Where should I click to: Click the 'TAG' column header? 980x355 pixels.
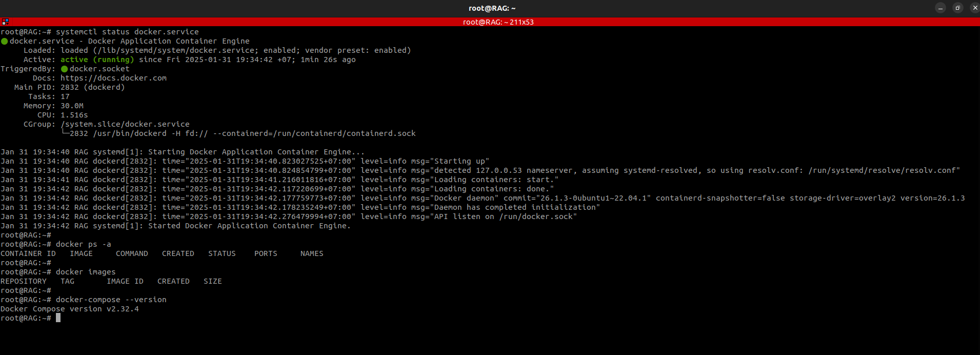point(67,281)
